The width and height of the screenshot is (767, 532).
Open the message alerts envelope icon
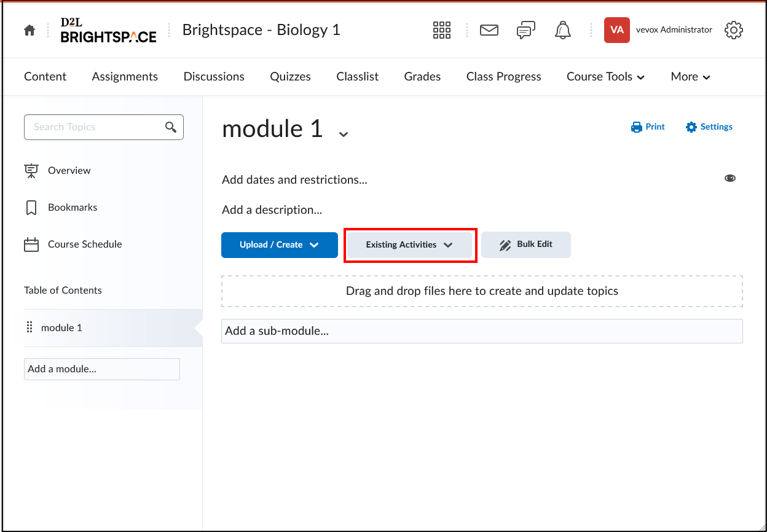tap(489, 30)
